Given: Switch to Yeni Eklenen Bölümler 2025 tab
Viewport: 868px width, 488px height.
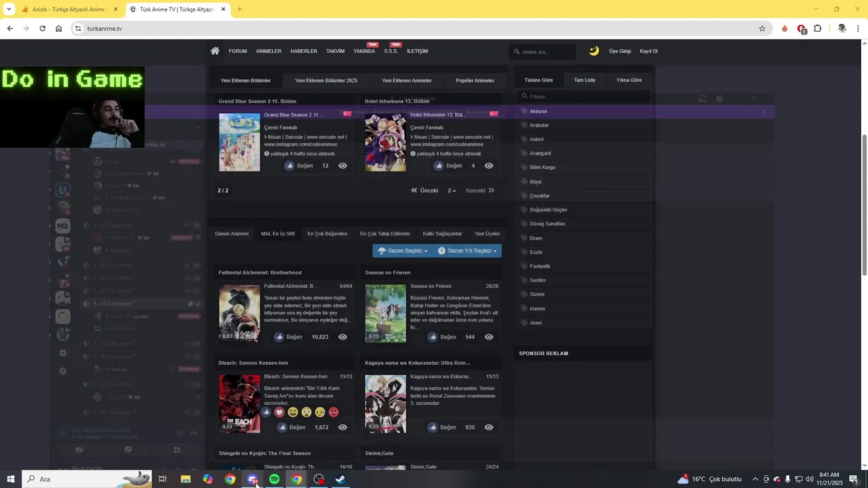Looking at the screenshot, I should click(325, 81).
